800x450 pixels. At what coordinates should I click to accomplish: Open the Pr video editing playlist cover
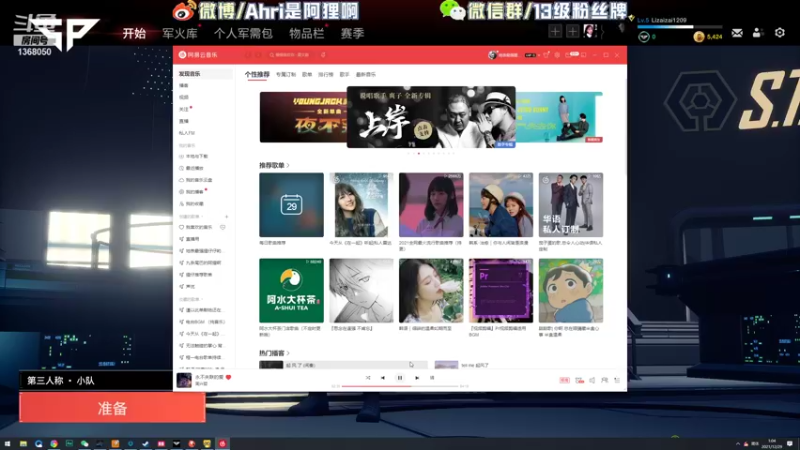coord(501,290)
